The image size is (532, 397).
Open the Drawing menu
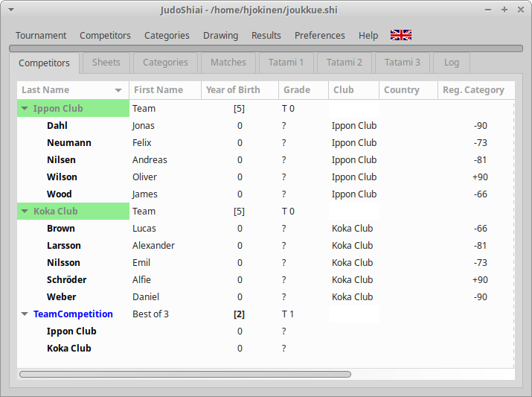coord(220,35)
